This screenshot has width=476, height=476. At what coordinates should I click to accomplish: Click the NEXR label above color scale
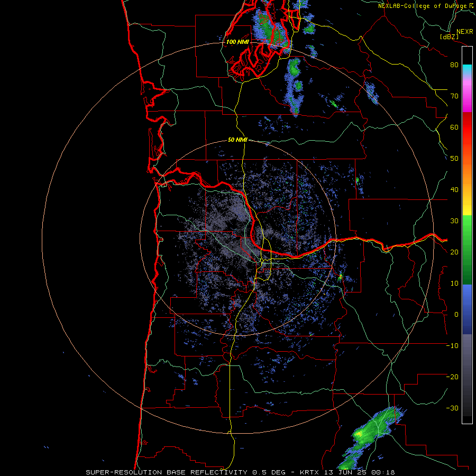464,32
